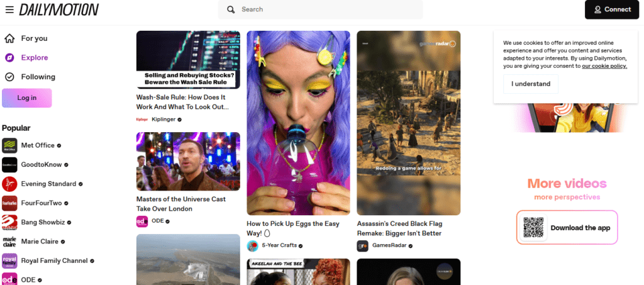This screenshot has height=285, width=644.
Task: Click the Bang Showbiz channel avatar
Action: (x=9, y=223)
